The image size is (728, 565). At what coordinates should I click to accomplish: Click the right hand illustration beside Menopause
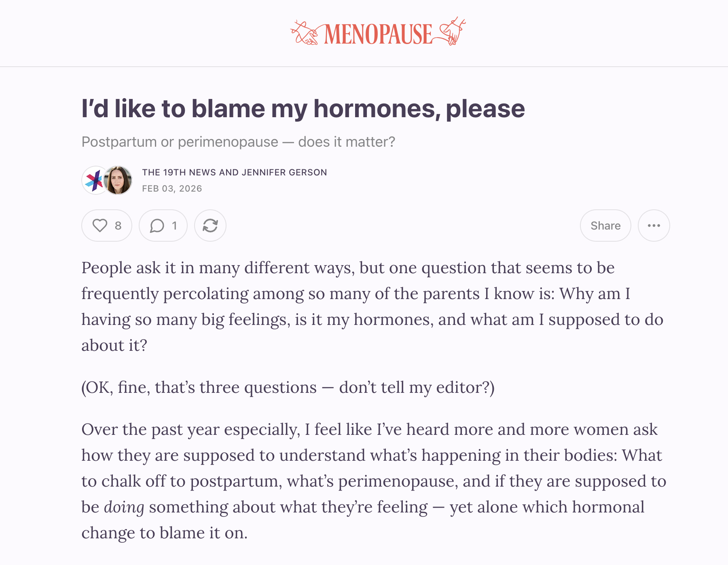click(449, 31)
